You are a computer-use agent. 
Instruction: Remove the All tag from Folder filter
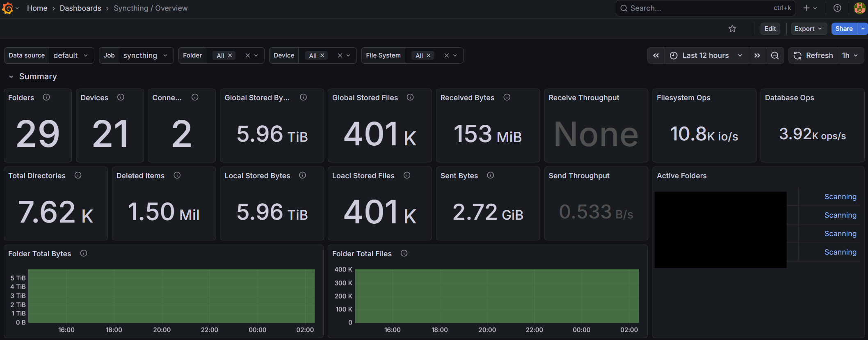pyautogui.click(x=230, y=55)
